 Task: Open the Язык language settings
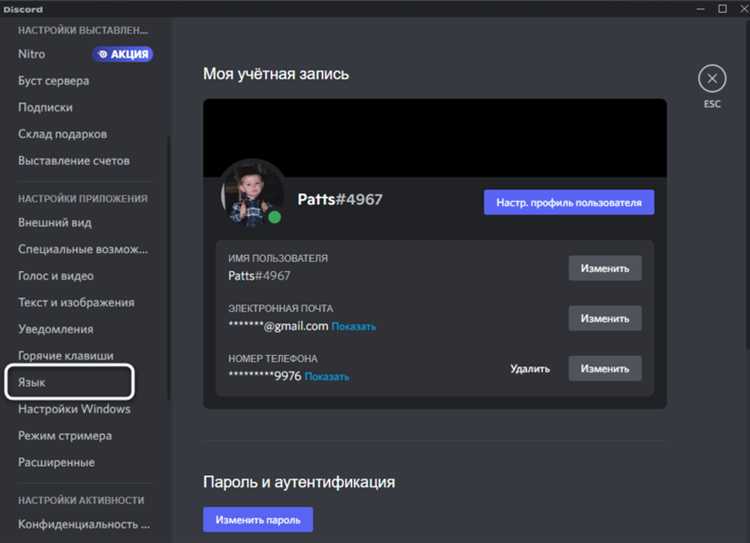click(69, 382)
